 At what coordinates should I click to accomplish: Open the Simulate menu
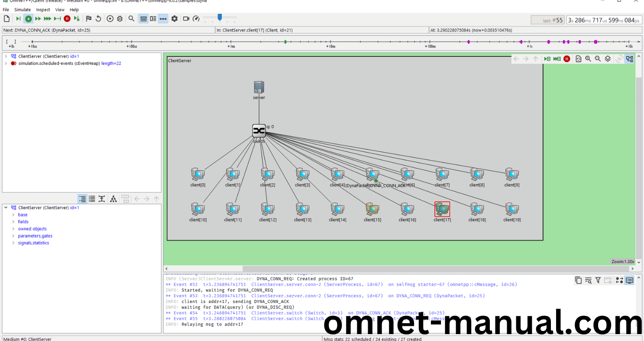[22, 10]
